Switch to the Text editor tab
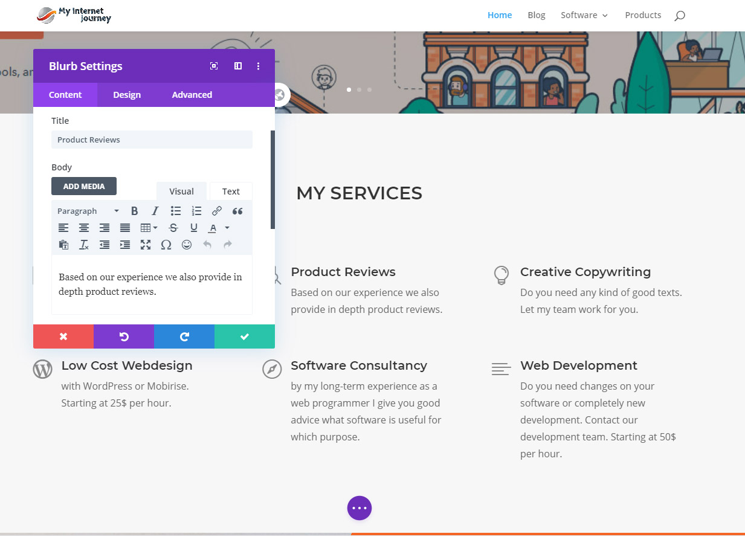The image size is (745, 560). [231, 191]
